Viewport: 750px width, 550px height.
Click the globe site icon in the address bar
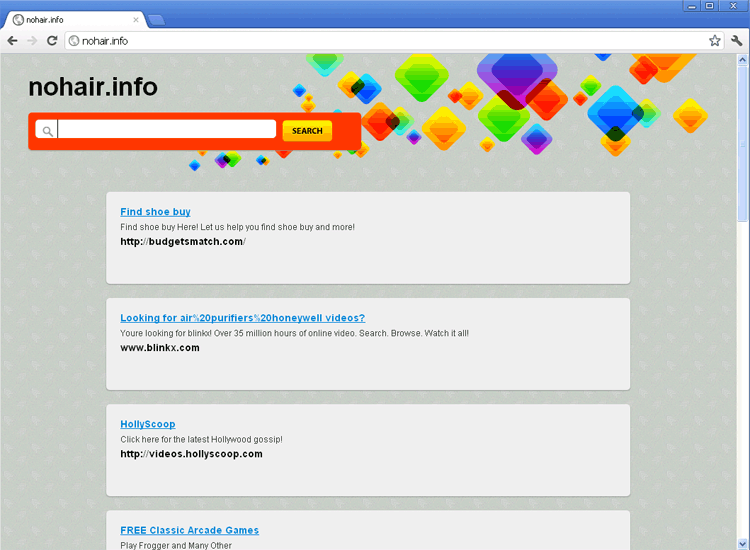click(x=74, y=41)
